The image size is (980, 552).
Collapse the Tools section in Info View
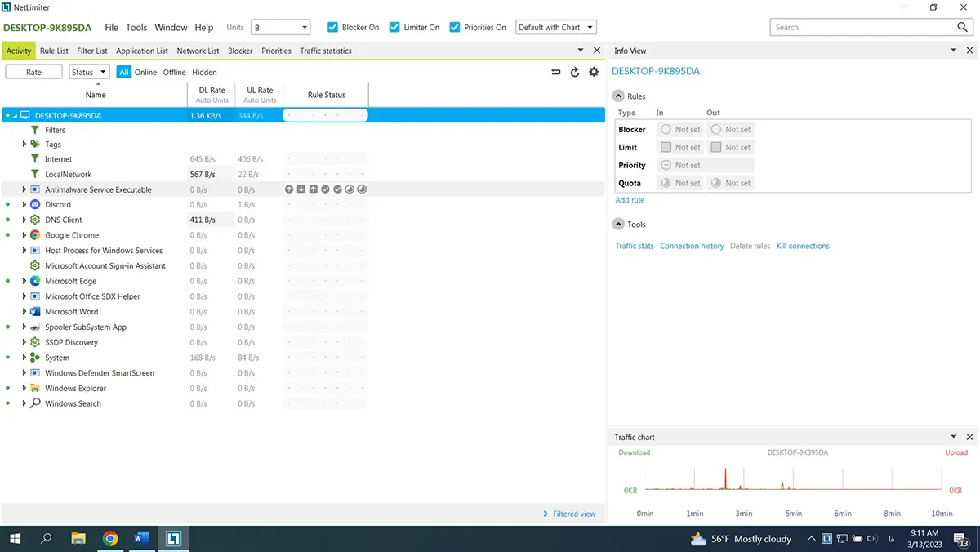pyautogui.click(x=618, y=224)
